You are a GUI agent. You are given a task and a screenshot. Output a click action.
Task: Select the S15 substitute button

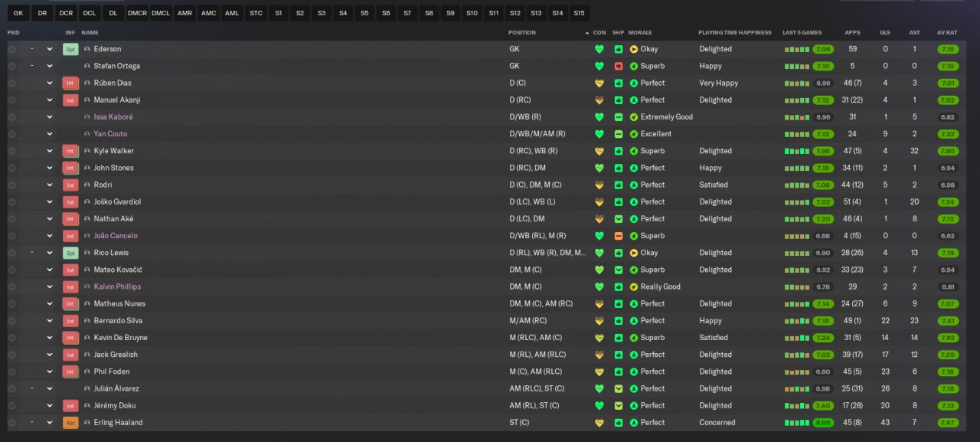tap(579, 13)
